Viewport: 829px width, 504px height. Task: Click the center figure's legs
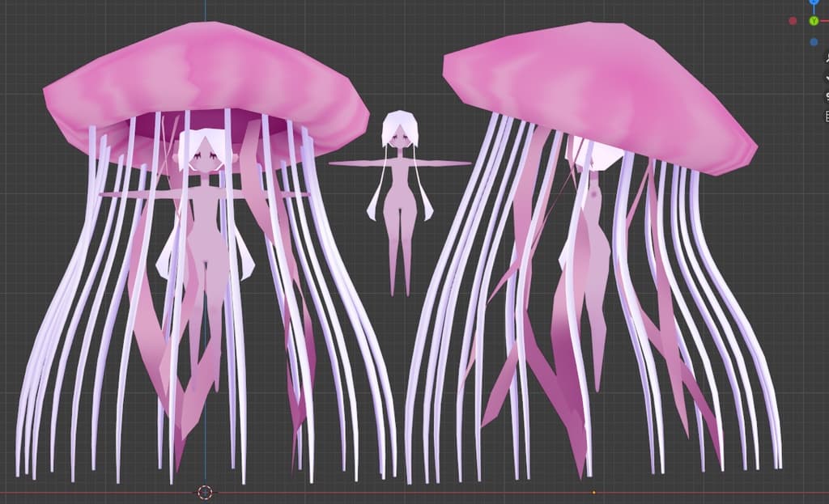(x=398, y=259)
